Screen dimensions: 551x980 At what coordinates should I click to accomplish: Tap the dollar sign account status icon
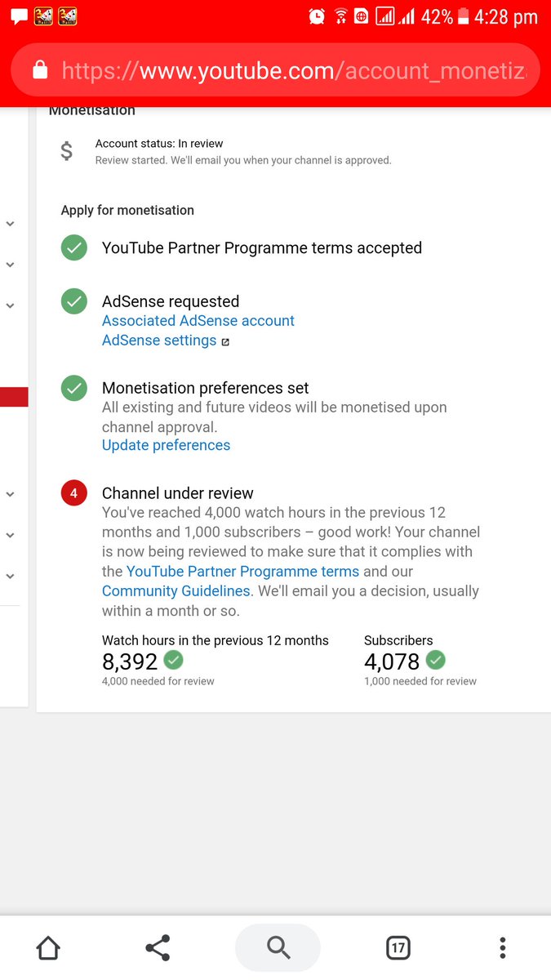(x=67, y=151)
